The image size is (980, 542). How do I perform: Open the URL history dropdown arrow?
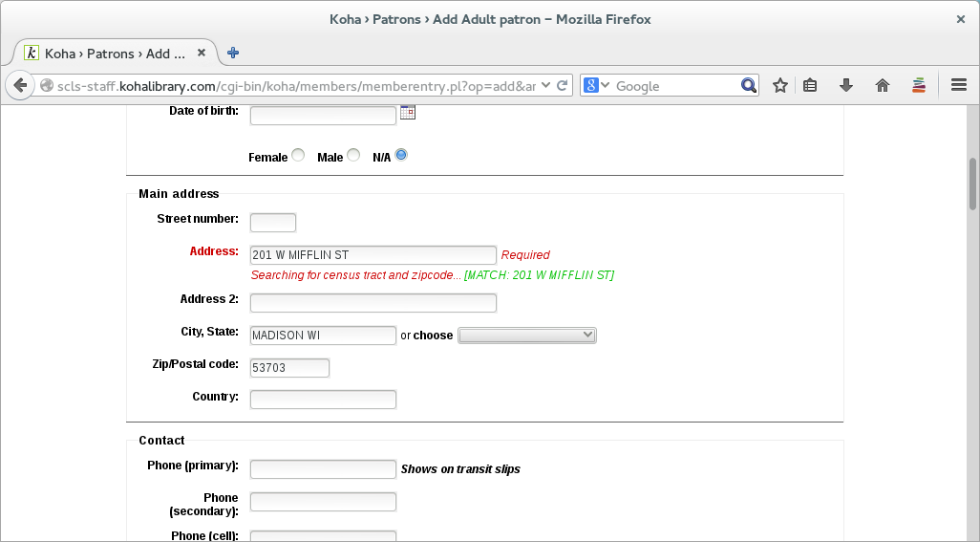[x=545, y=86]
